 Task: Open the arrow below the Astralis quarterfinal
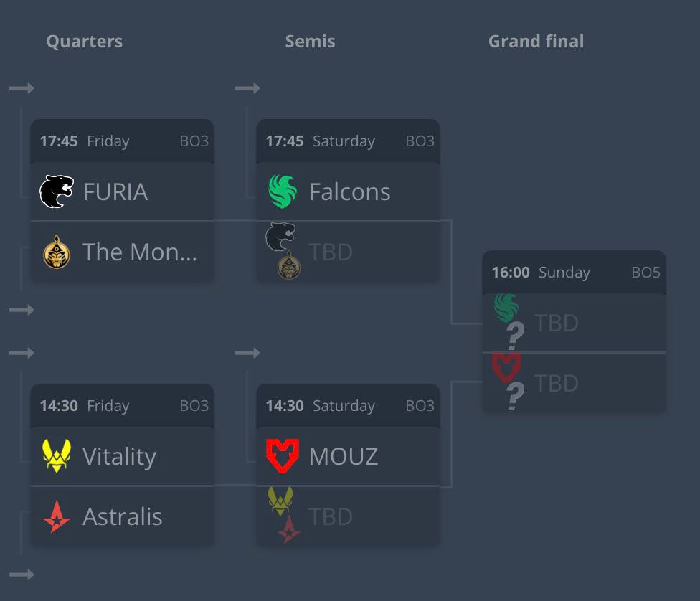22,574
